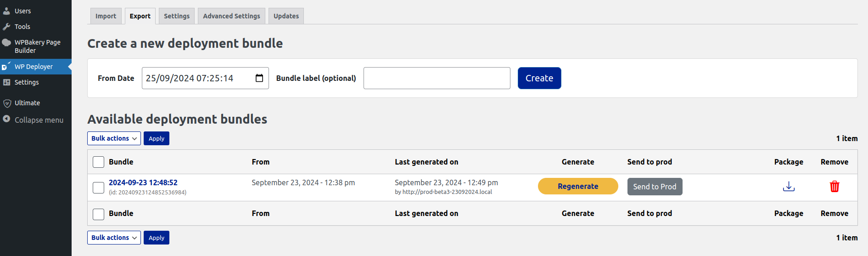This screenshot has height=256, width=868.
Task: Click the Collapse menu arrow icon
Action: pos(6,119)
